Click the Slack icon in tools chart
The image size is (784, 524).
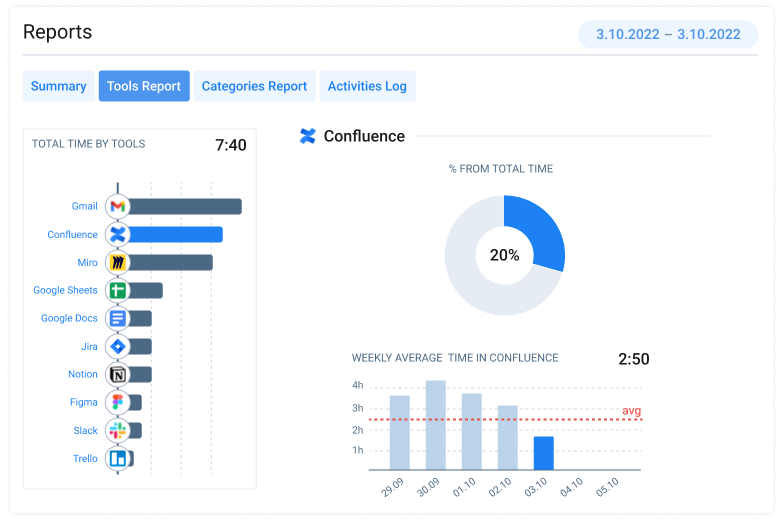[x=118, y=430]
